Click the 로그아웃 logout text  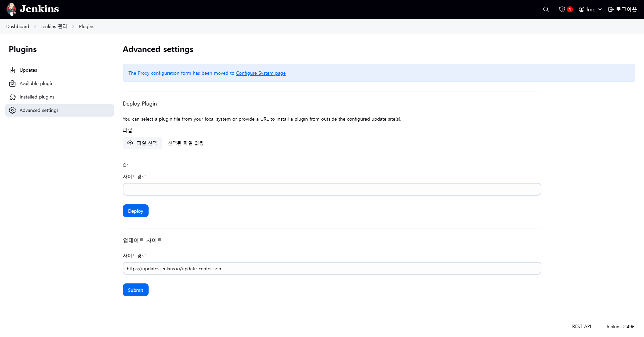tap(626, 9)
